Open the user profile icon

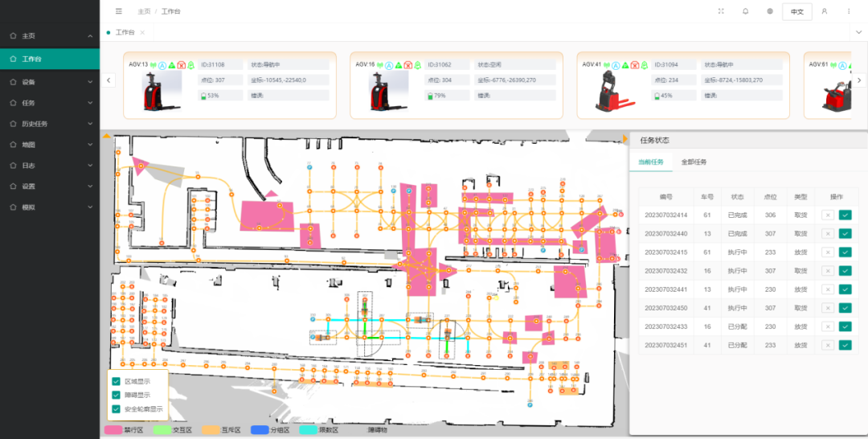pyautogui.click(x=824, y=11)
